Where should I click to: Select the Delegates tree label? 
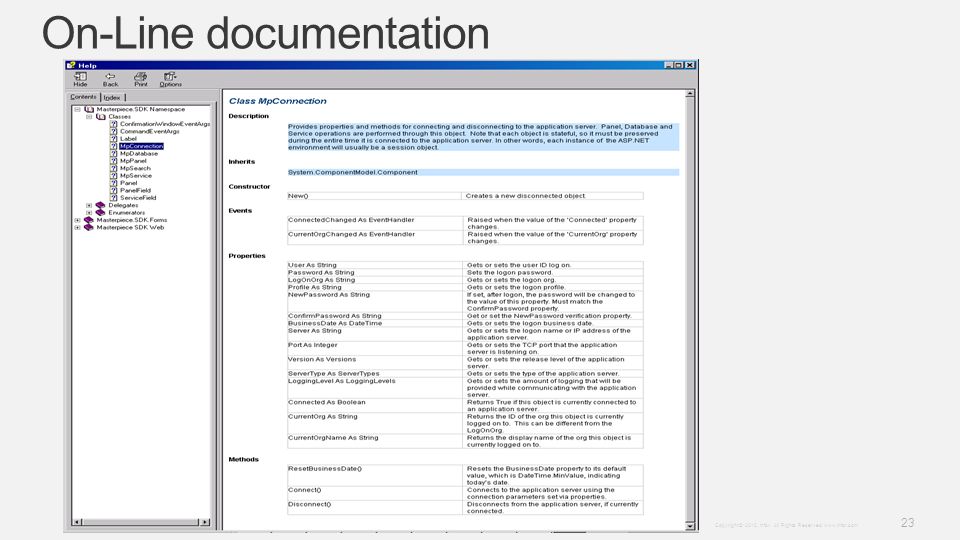tap(123, 205)
